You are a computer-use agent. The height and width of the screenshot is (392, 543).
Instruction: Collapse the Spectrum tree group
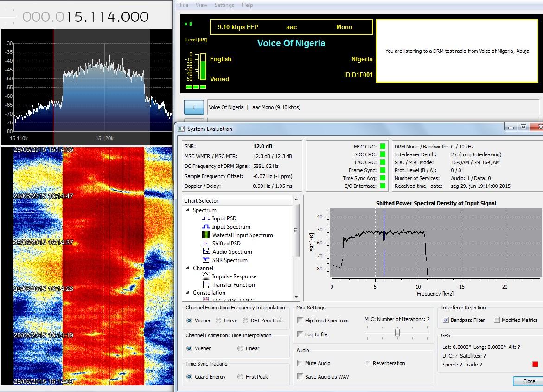[x=188, y=210]
